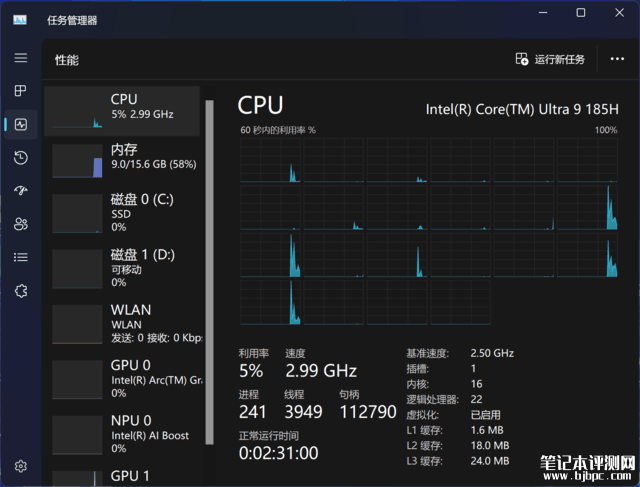Viewport: 640px width, 487px height.
Task: Click the 112790 handle count
Action: point(368,411)
